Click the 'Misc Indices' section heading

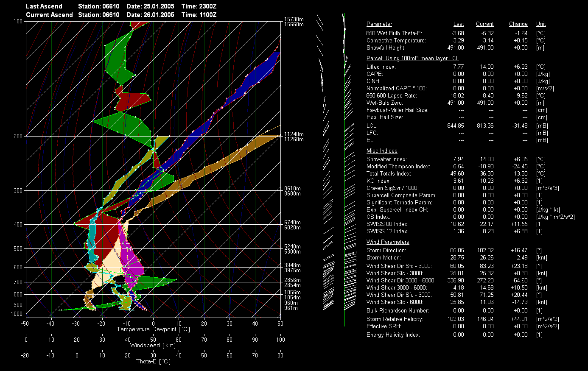coord(382,151)
